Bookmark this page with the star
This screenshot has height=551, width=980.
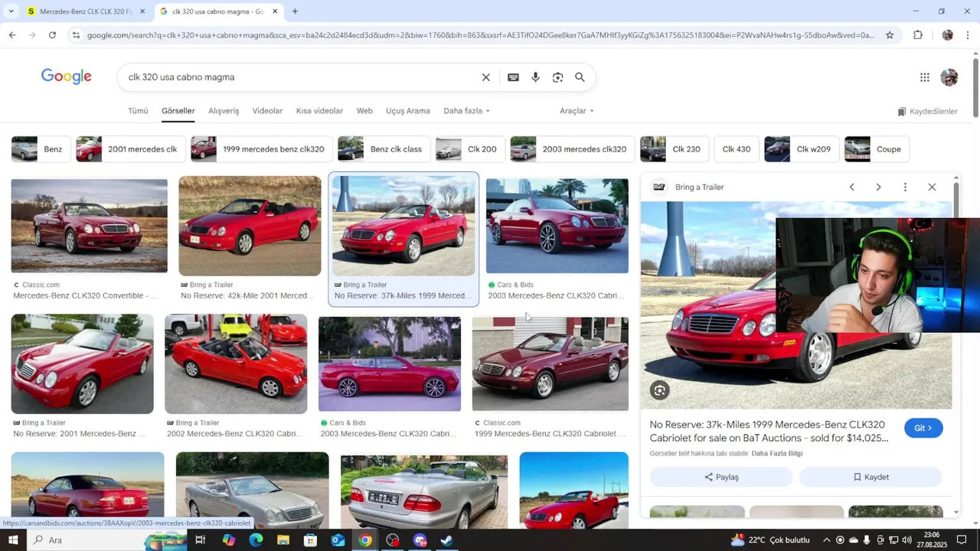pyautogui.click(x=890, y=35)
